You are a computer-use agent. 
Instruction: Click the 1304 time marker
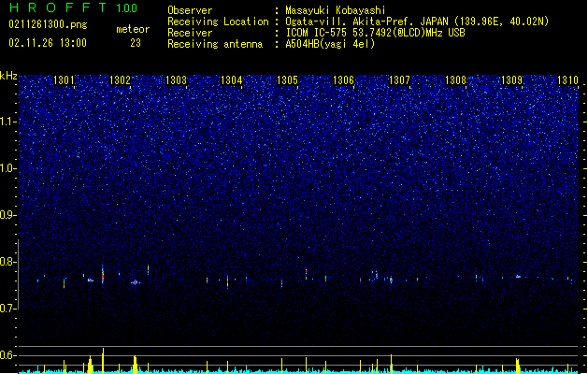pyautogui.click(x=232, y=80)
